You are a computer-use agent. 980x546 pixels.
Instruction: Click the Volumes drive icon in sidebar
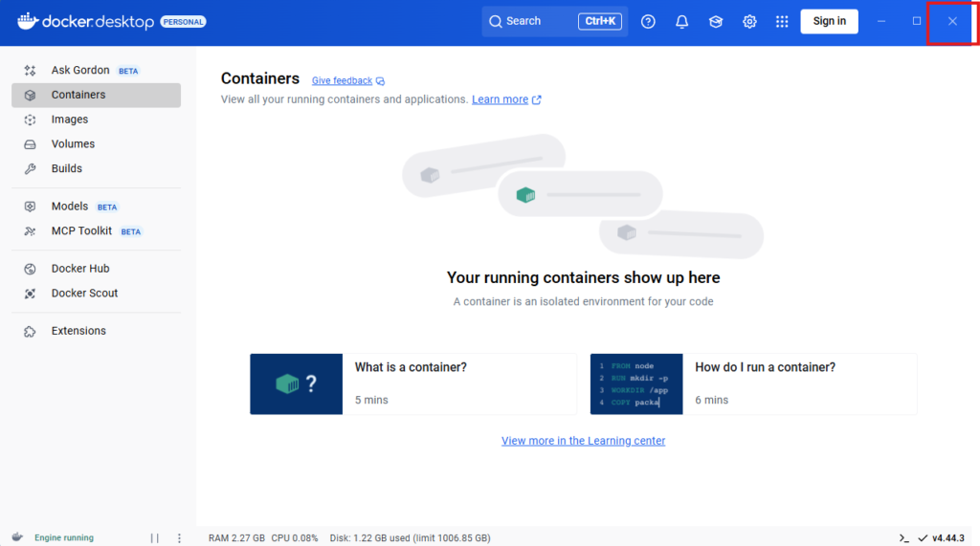coord(30,144)
